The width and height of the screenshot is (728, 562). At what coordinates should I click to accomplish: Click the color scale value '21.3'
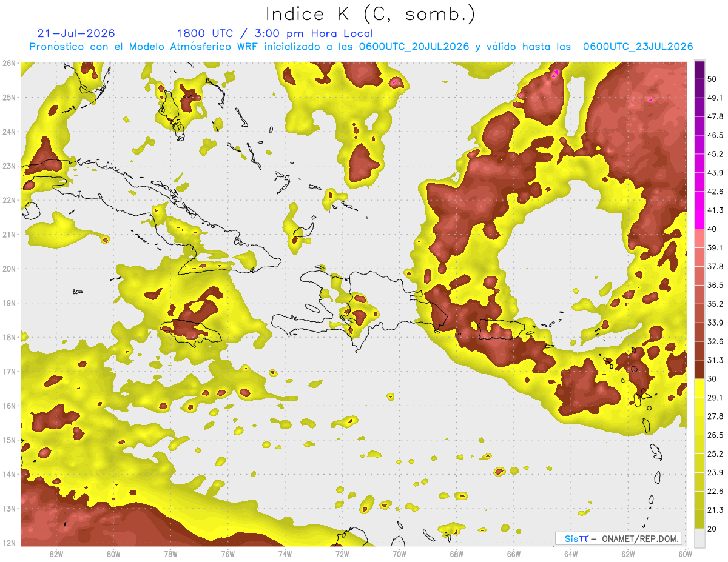(715, 510)
